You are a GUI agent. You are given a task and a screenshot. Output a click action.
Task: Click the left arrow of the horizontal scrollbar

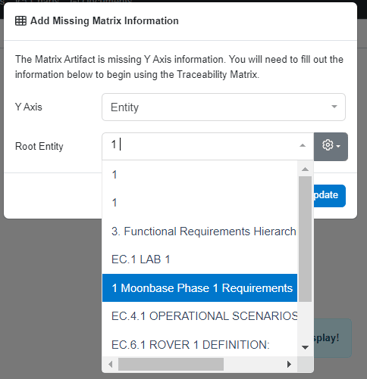point(111,364)
